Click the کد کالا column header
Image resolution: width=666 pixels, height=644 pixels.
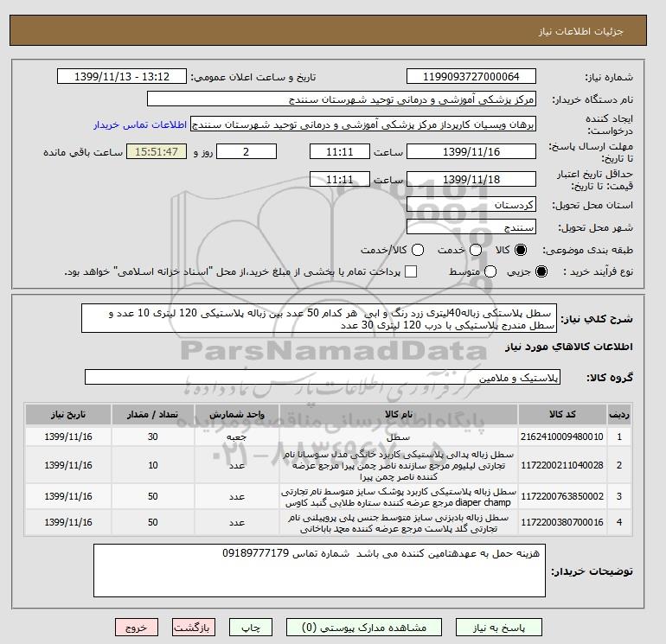pyautogui.click(x=562, y=414)
